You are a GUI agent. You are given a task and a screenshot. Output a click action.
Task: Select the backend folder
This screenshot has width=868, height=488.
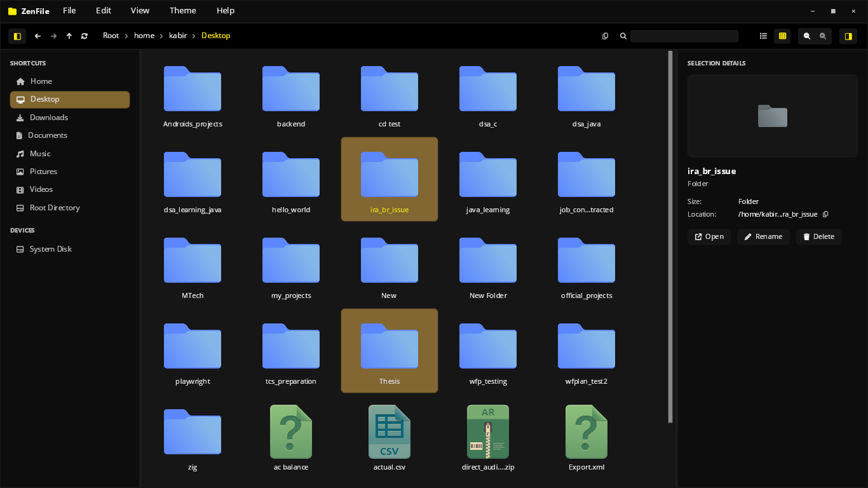tap(291, 94)
